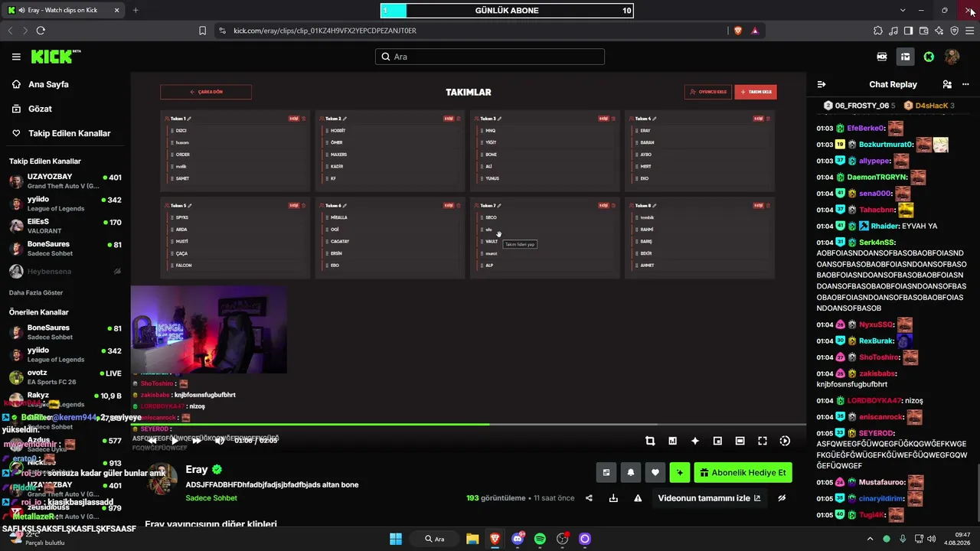Focus the Kick Ara search field
The image size is (980, 551).
click(x=490, y=57)
